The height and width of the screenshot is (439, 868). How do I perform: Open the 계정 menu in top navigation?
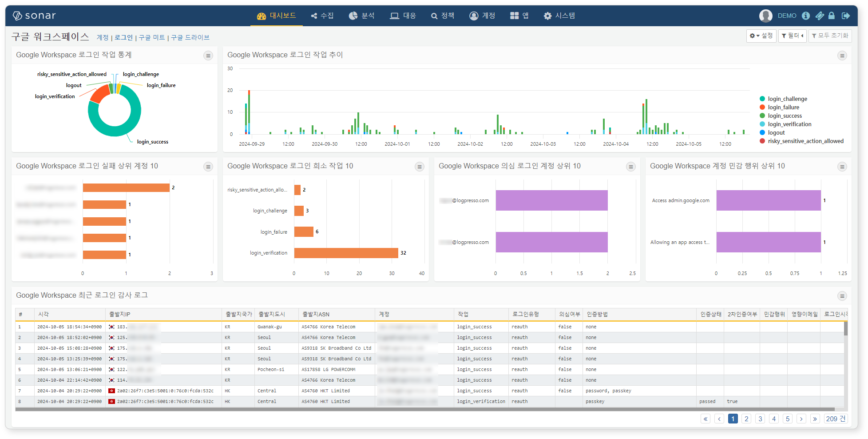(x=482, y=16)
